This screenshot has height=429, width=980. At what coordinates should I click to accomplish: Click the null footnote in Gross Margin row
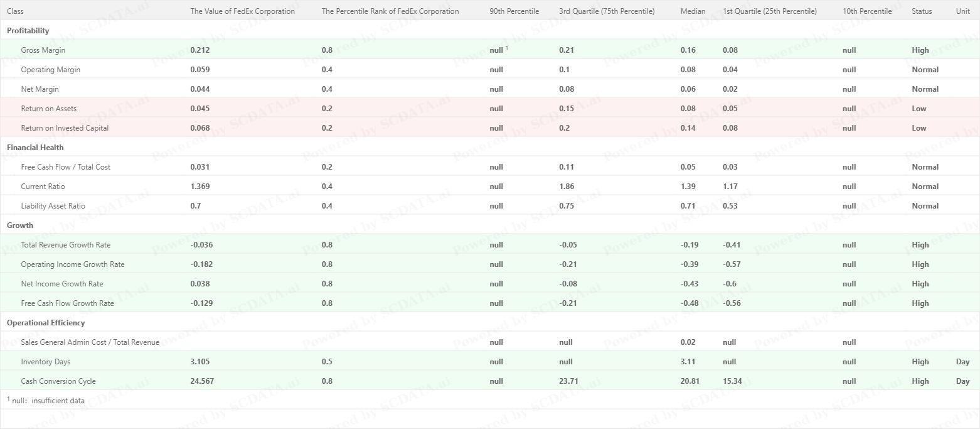point(498,50)
